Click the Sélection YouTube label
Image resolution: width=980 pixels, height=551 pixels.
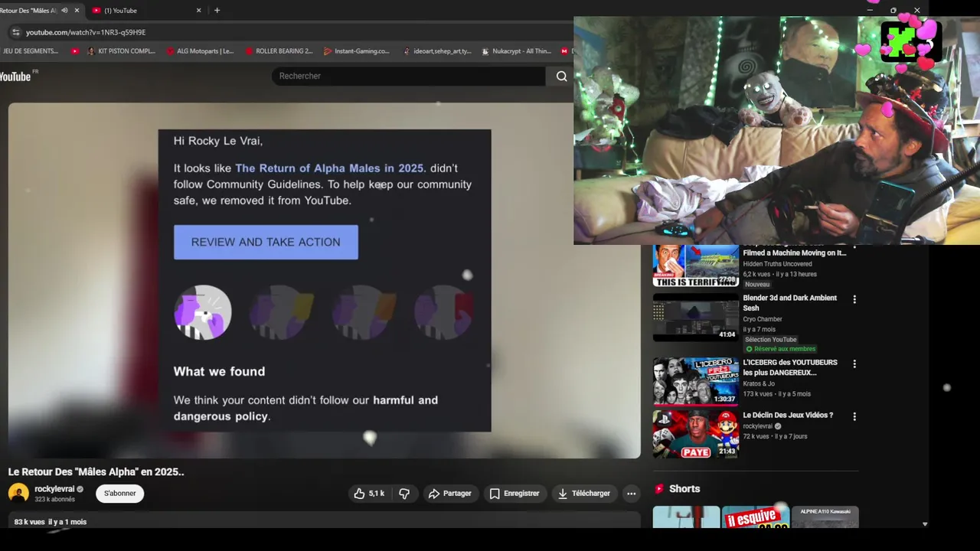(770, 340)
